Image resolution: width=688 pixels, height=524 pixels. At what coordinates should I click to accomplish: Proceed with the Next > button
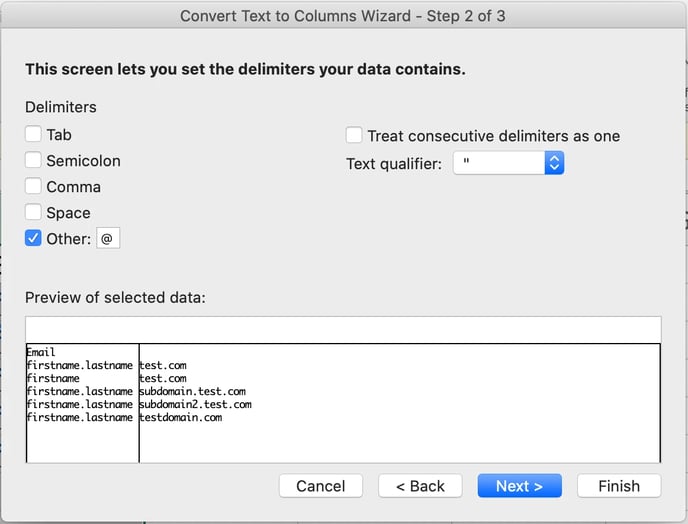pos(520,486)
